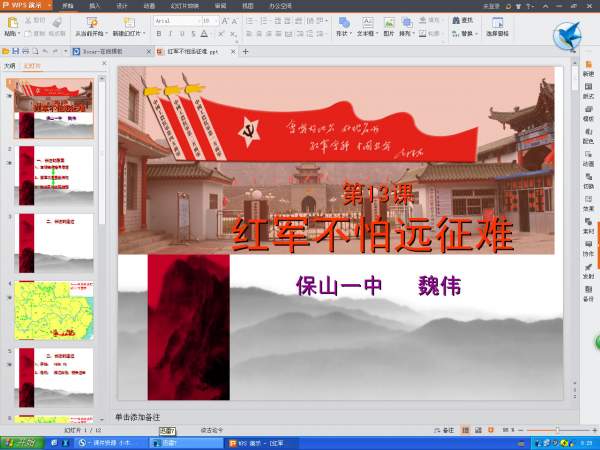
Task: Click the not-logged-in account link
Action: (x=492, y=6)
